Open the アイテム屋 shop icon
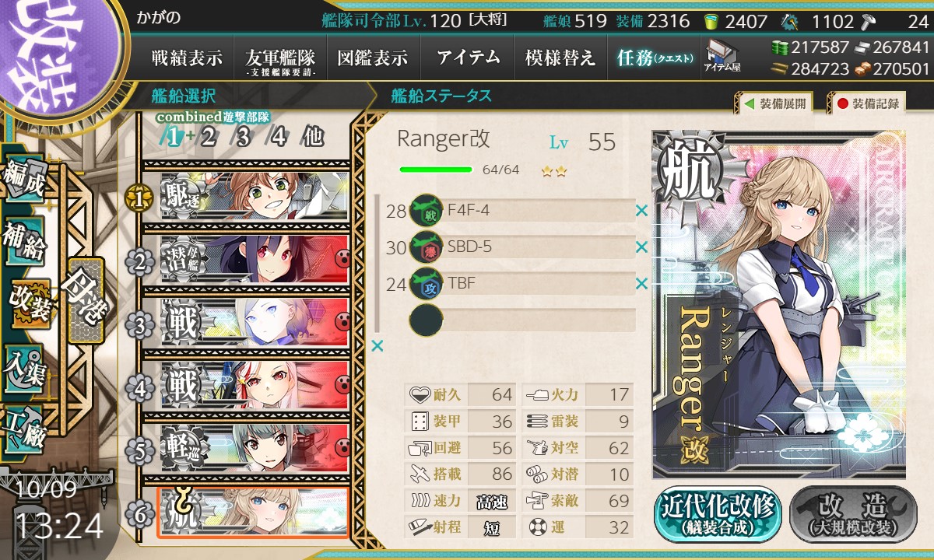Image resolution: width=934 pixels, height=560 pixels. click(722, 57)
